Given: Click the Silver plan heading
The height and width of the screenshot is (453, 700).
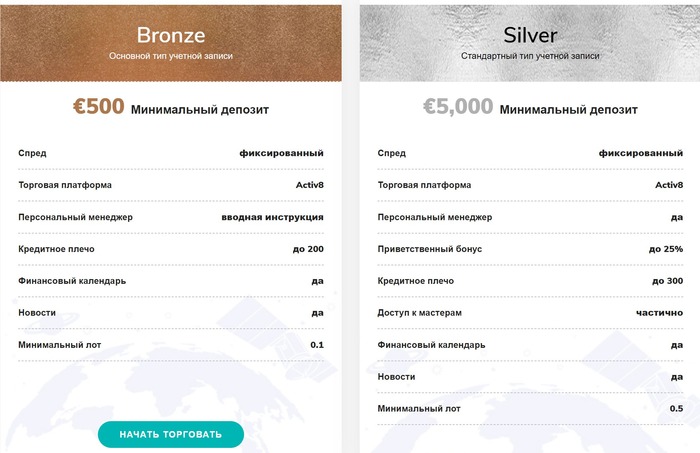Looking at the screenshot, I should [531, 35].
